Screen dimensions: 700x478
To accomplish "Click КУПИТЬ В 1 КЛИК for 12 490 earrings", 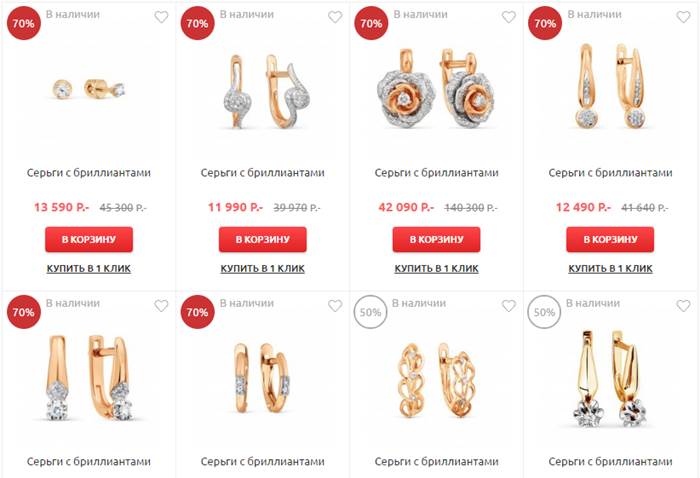I will pyautogui.click(x=610, y=269).
